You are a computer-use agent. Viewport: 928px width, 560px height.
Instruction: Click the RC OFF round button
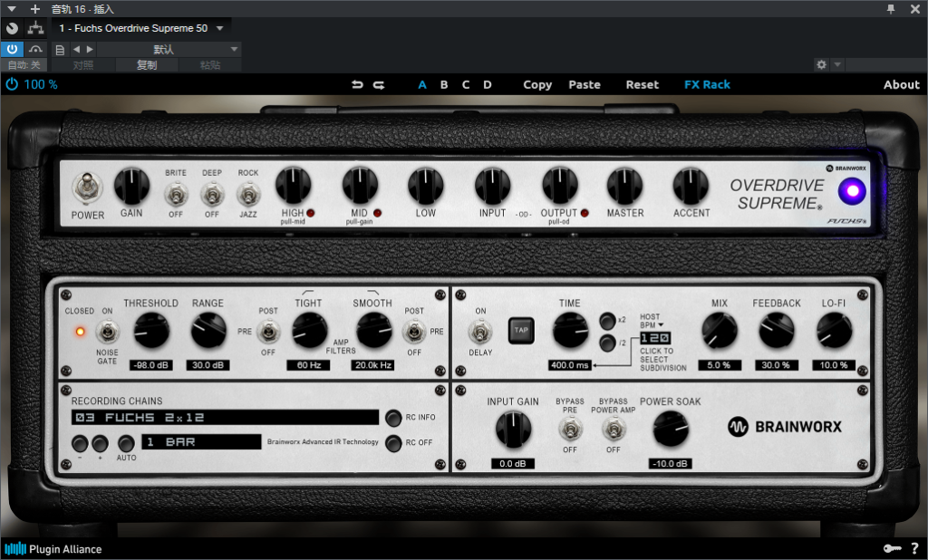(393, 443)
